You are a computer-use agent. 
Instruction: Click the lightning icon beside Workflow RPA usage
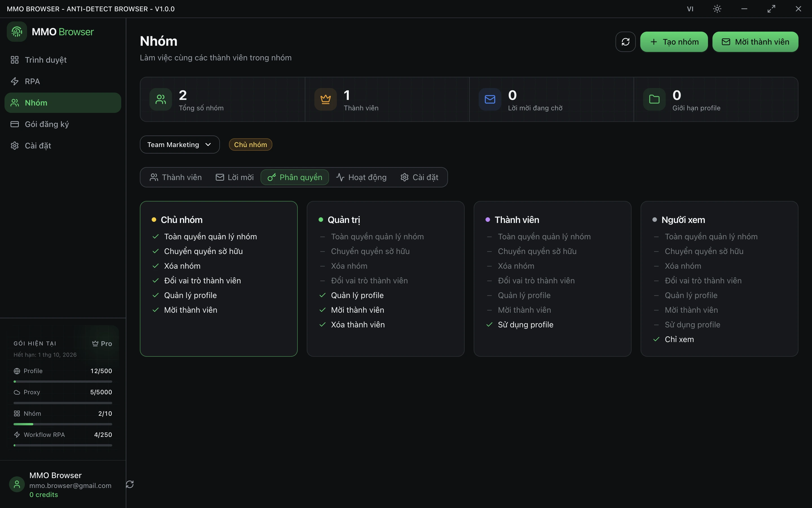pyautogui.click(x=17, y=435)
